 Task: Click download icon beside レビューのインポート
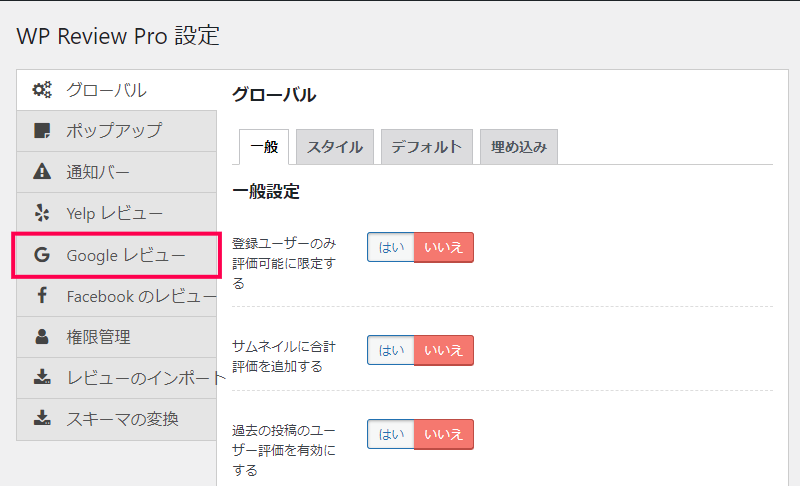tap(42, 377)
